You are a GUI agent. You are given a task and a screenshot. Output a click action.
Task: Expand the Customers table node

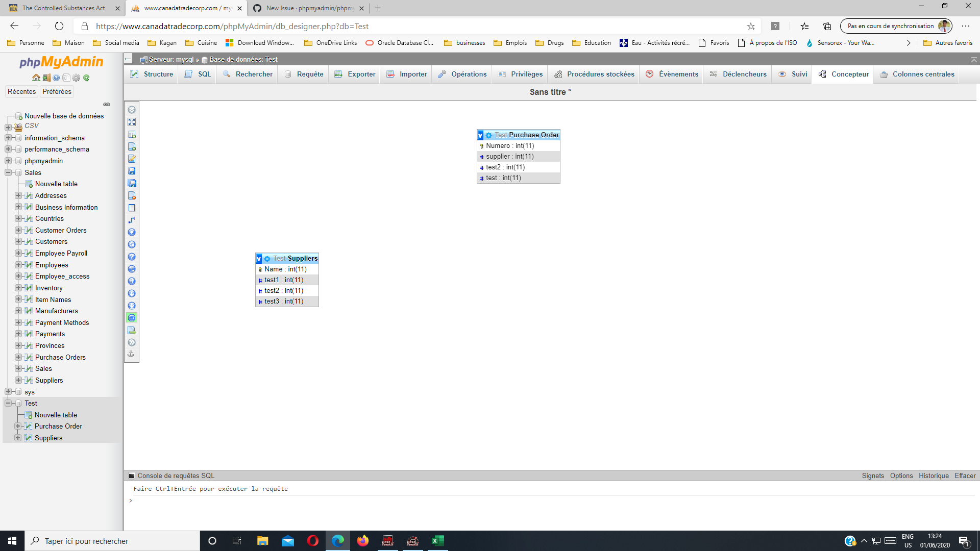click(x=18, y=241)
